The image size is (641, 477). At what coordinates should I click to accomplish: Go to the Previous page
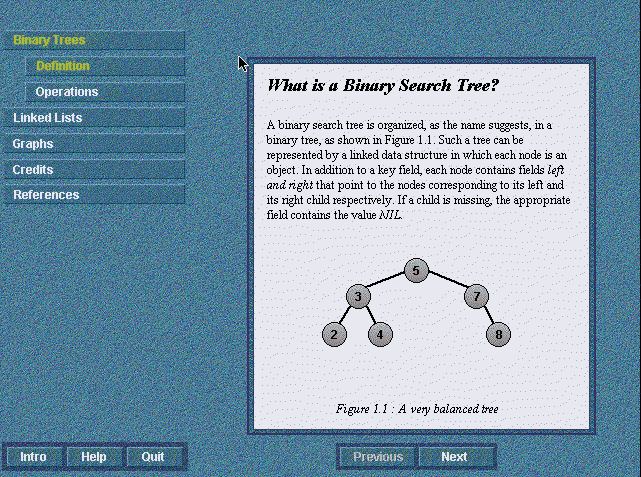(x=378, y=457)
